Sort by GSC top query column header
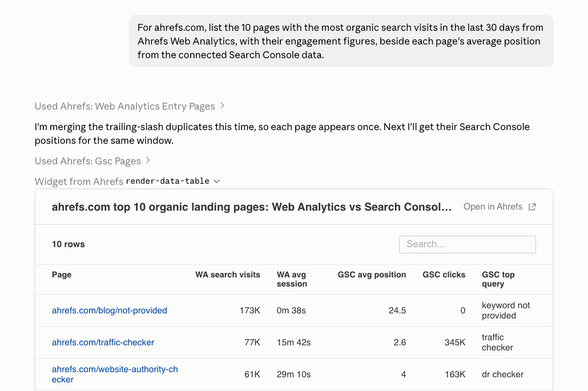 coord(498,279)
